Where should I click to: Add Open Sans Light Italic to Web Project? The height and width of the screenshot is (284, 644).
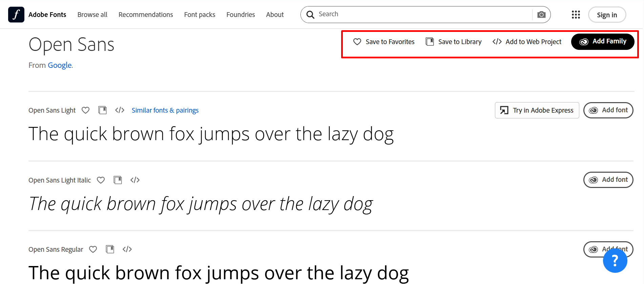coord(135,180)
